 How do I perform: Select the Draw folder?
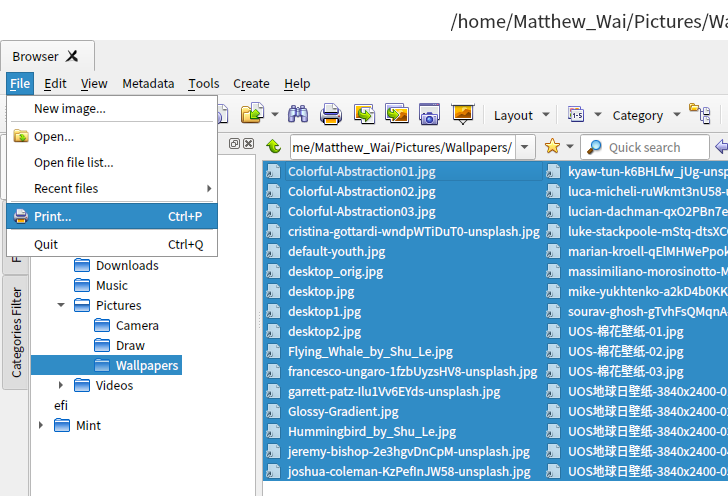(x=130, y=346)
